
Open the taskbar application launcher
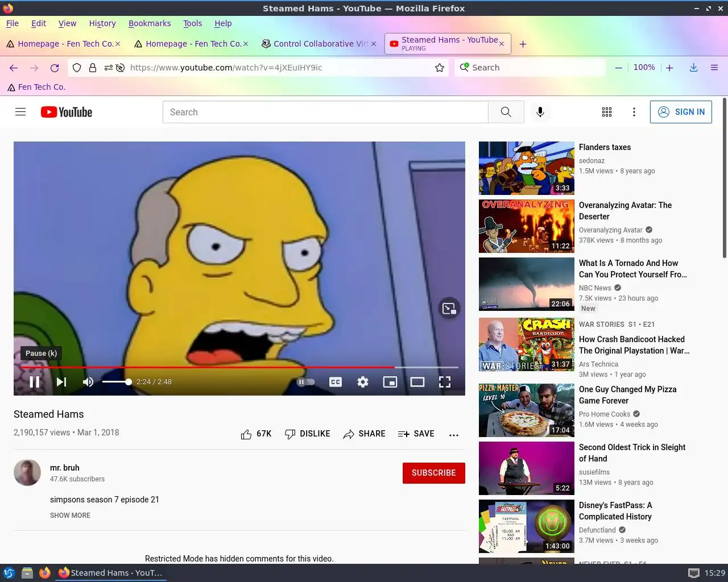9,573
